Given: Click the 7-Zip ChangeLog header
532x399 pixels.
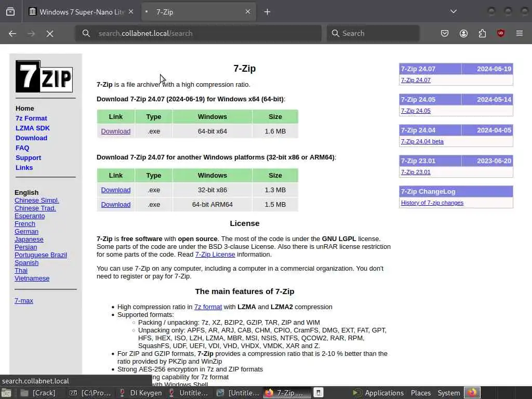Looking at the screenshot, I should pyautogui.click(x=456, y=191).
